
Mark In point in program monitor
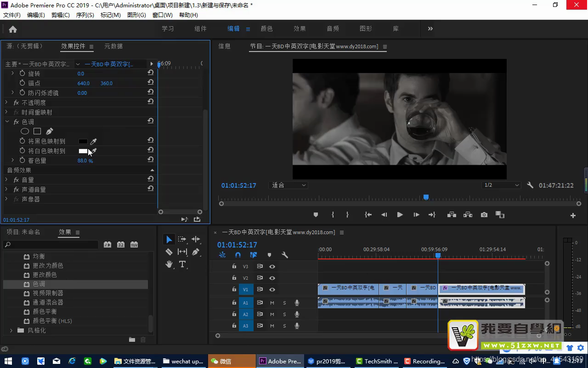tap(332, 215)
